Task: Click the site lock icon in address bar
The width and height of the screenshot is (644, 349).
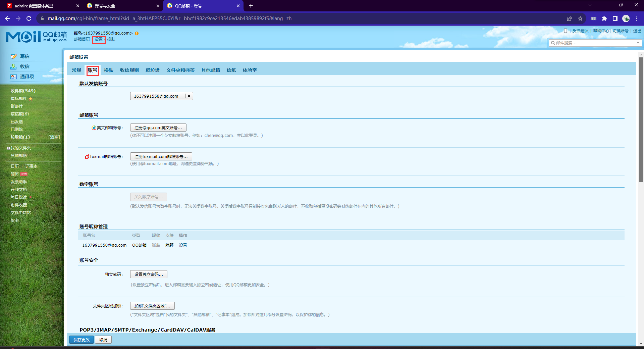Action: (x=42, y=18)
